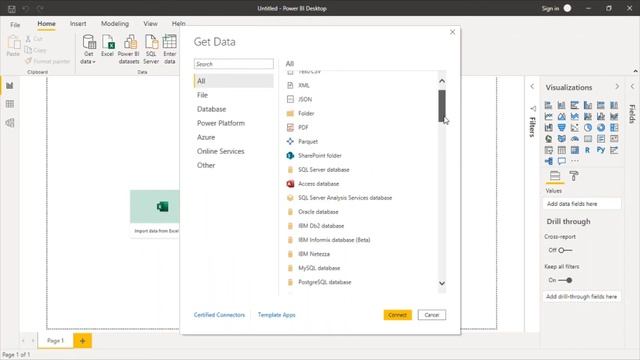640x360 pixels.
Task: Select the All category in Get Data
Action: (x=234, y=81)
